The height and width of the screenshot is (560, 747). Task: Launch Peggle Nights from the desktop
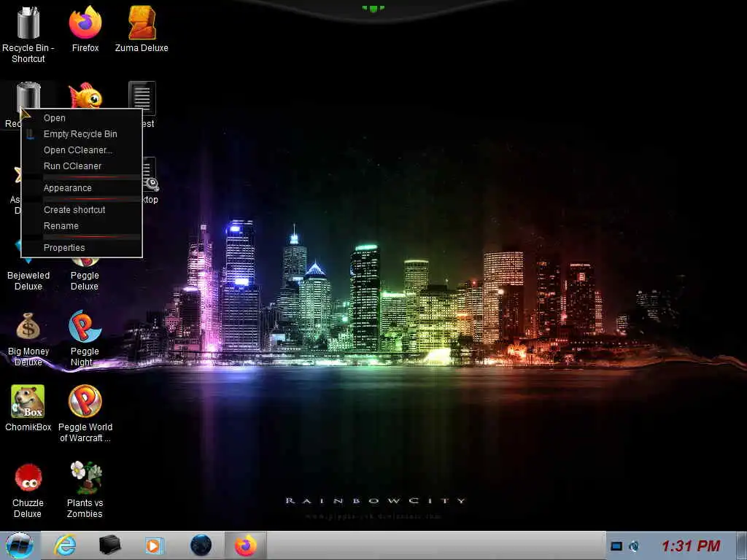coord(85,339)
